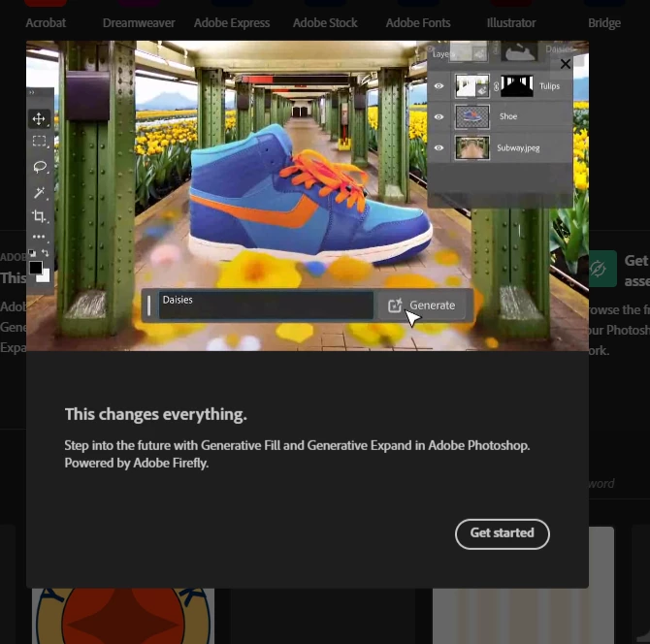The image size is (650, 644).
Task: Click the generate sparkle icon
Action: coord(395,305)
